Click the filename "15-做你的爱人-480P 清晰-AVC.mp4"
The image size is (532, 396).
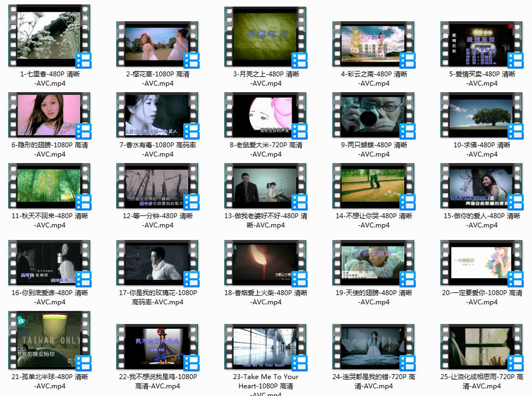pos(482,220)
